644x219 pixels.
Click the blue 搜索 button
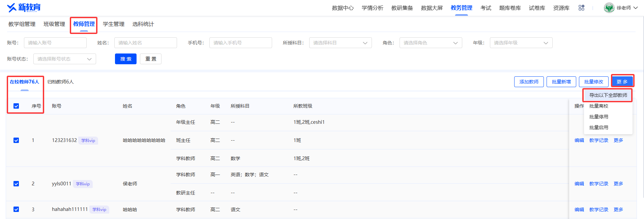[126, 59]
